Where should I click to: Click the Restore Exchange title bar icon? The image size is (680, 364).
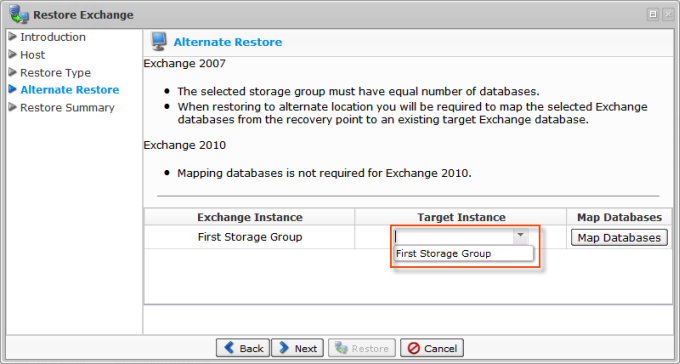point(19,14)
